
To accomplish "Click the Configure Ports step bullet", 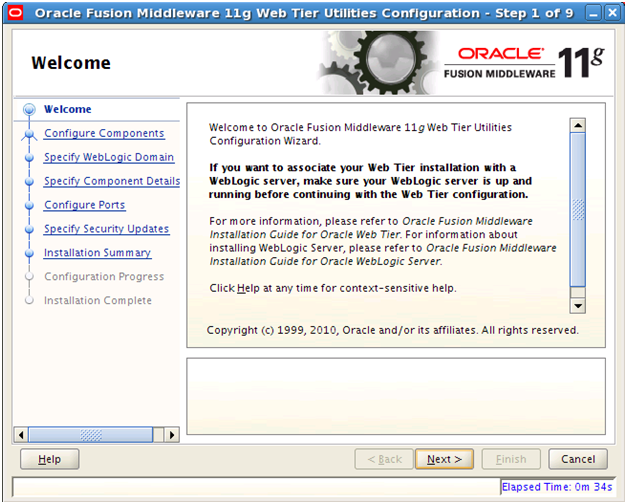I will pos(29,206).
